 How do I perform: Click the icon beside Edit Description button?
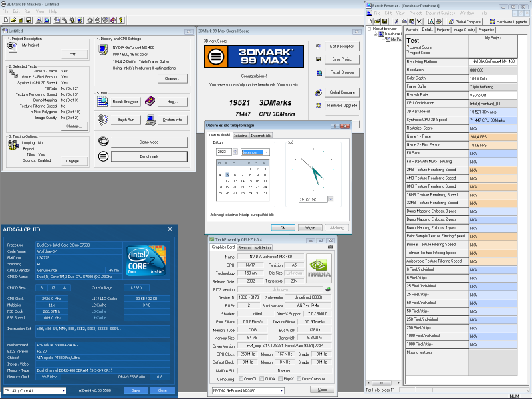pos(319,46)
